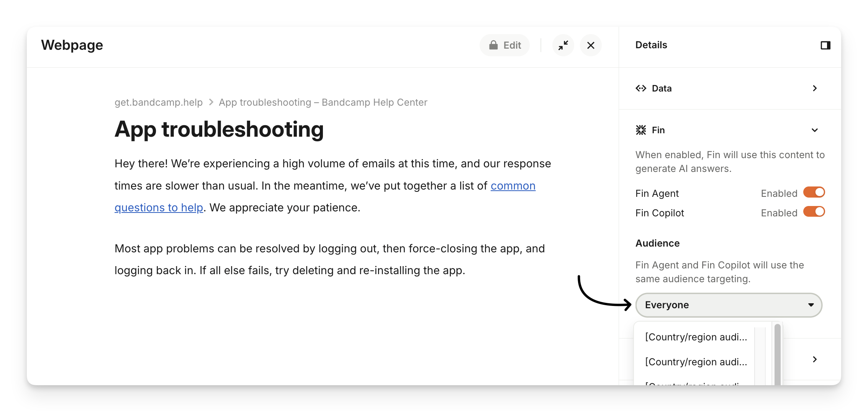Click the caret arrow inside the Everyone dropdown
Image resolution: width=868 pixels, height=412 pixels.
pos(811,305)
